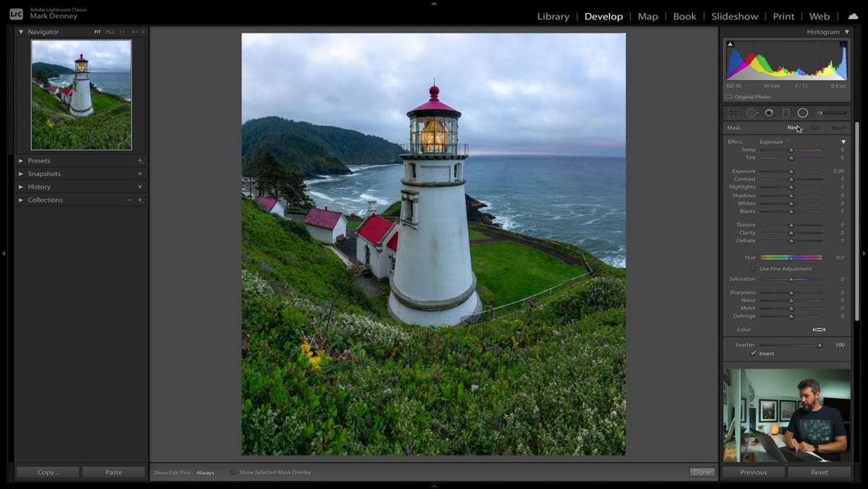
Task: Open the Navigator zoom level popup arrows
Action: (x=143, y=32)
